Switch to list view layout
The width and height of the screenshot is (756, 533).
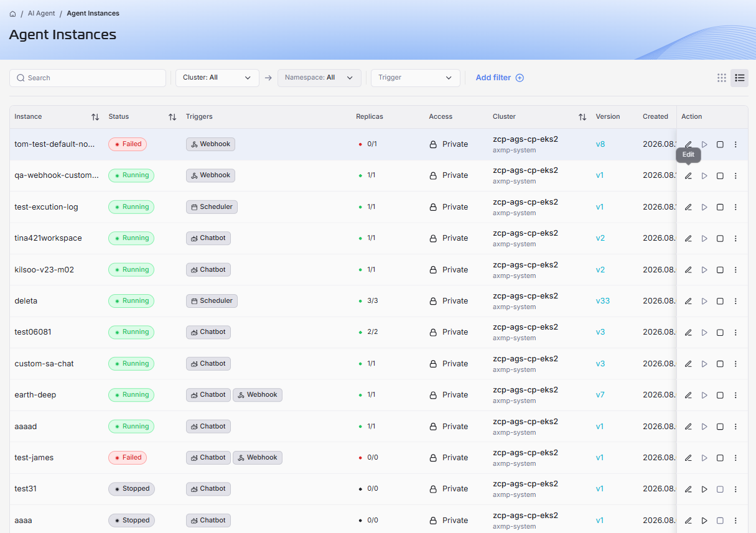click(740, 78)
